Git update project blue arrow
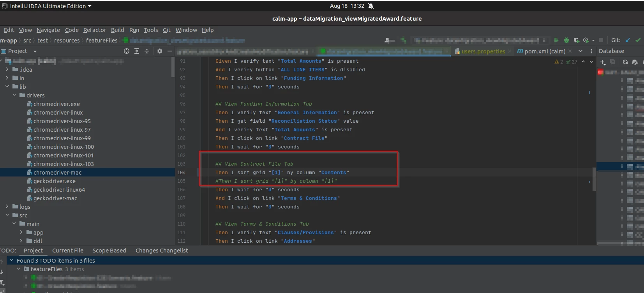Viewport: 644px width, 293px height. (x=628, y=40)
